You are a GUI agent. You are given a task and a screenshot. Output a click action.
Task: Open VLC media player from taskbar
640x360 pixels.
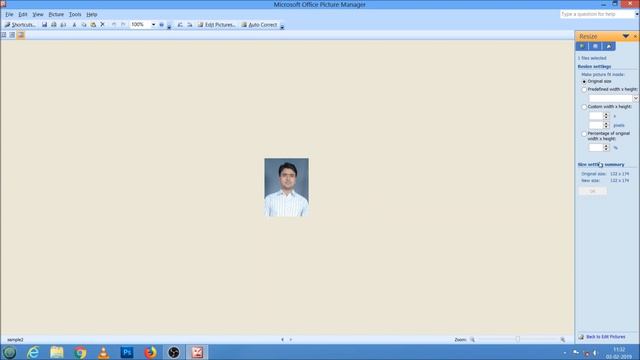point(104,352)
